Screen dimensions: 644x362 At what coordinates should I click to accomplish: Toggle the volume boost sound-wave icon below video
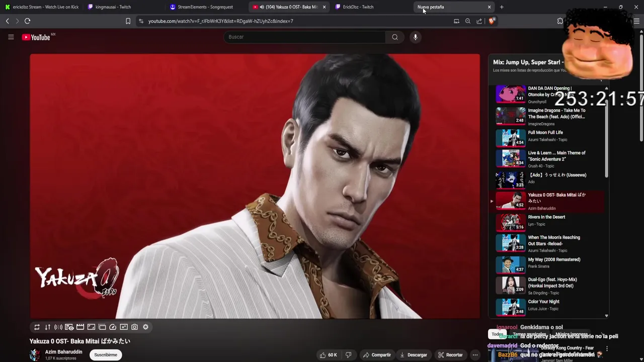(x=58, y=327)
